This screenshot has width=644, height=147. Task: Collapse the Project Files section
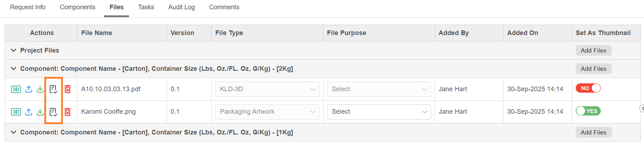[x=14, y=50]
